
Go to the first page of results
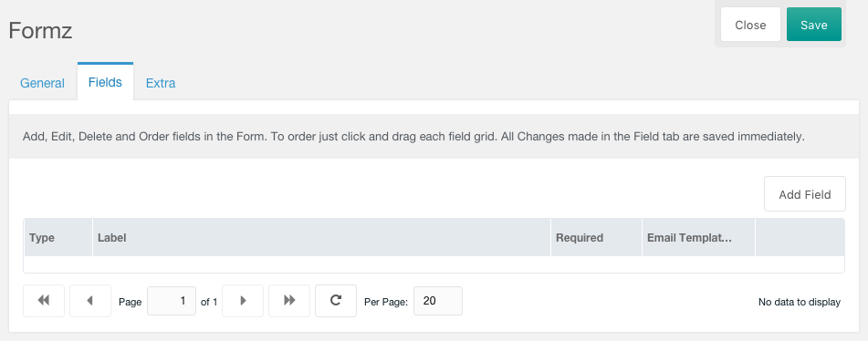(x=44, y=301)
